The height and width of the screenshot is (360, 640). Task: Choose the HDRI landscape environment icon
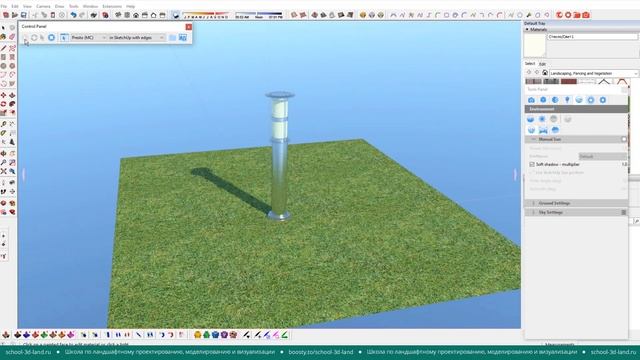pos(543,130)
